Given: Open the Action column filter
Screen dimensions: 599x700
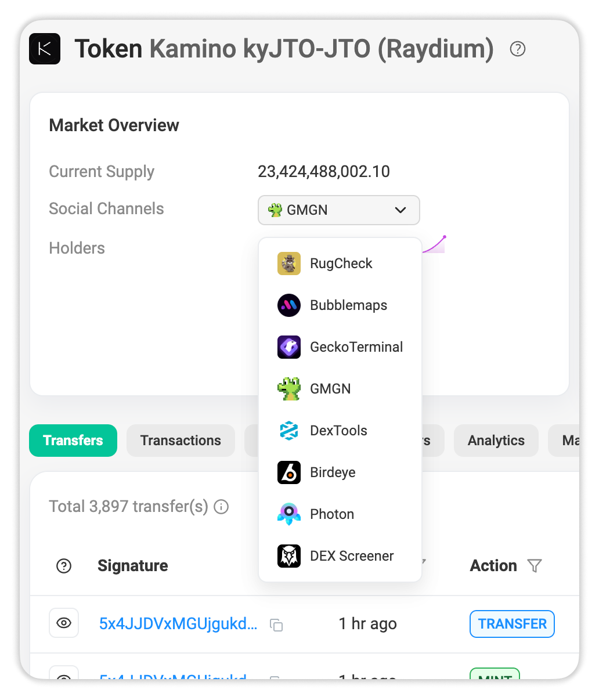Looking at the screenshot, I should tap(535, 566).
